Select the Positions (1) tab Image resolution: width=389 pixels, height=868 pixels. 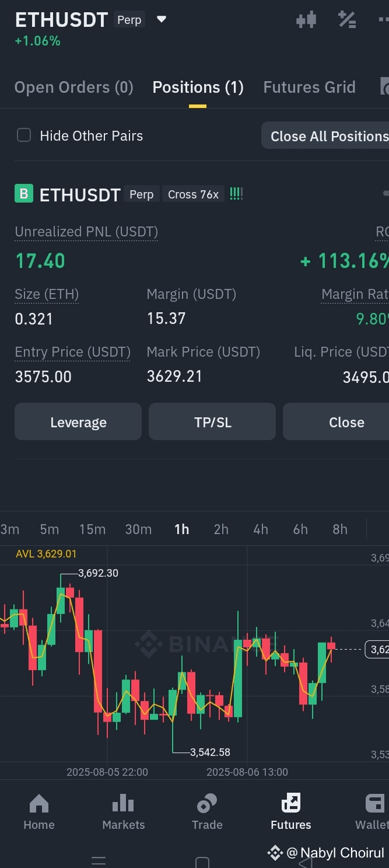click(x=198, y=88)
